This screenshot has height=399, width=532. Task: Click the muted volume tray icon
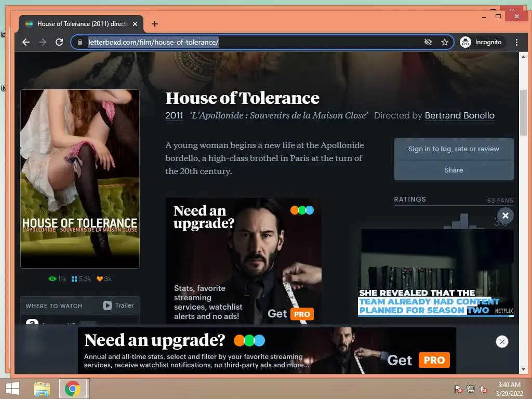click(x=483, y=389)
